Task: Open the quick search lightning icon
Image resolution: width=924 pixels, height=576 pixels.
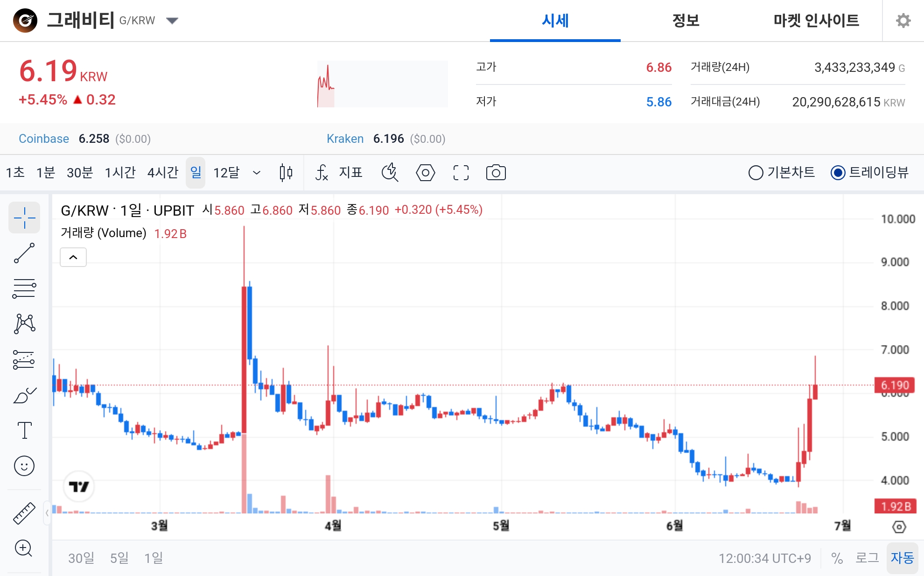Action: 390,173
